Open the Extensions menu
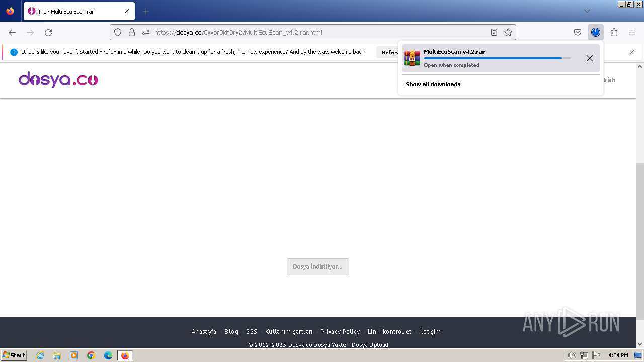This screenshot has height=362, width=644. point(614,32)
